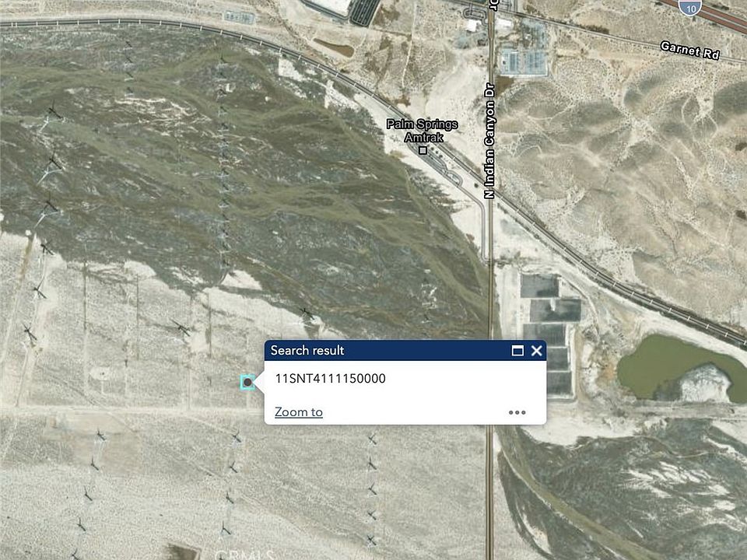Click the Zoom to link
The width and height of the screenshot is (747, 560).
299,412
